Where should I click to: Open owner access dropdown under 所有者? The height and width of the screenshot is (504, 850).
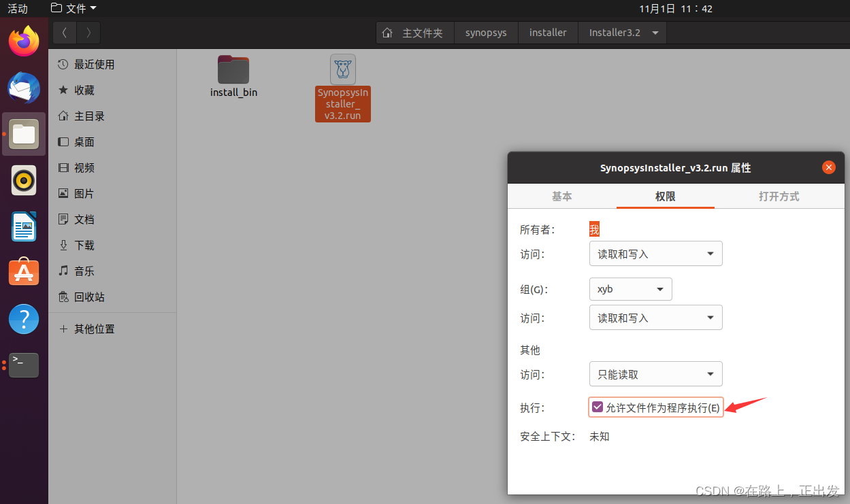pos(655,254)
